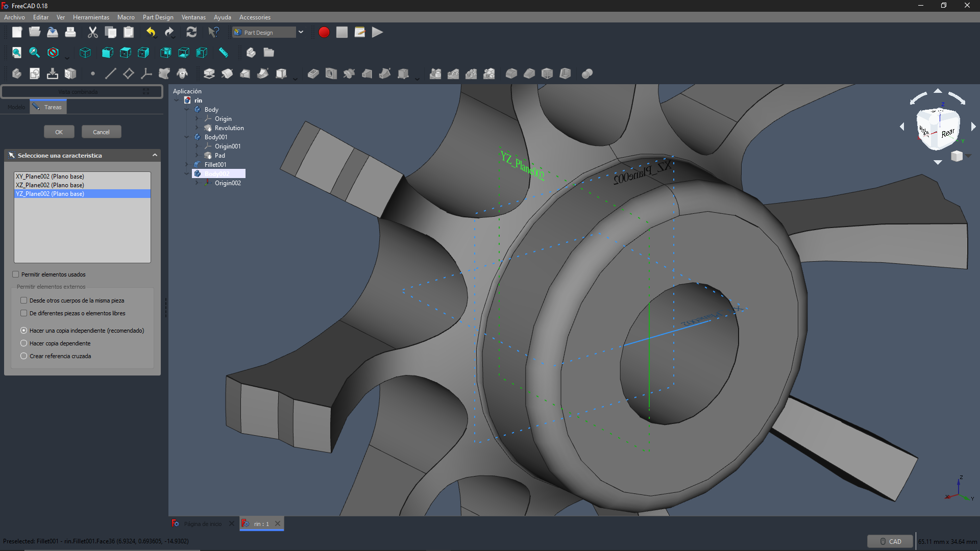Open the Part Design workbench dropdown
This screenshot has width=980, height=551.
(x=301, y=32)
